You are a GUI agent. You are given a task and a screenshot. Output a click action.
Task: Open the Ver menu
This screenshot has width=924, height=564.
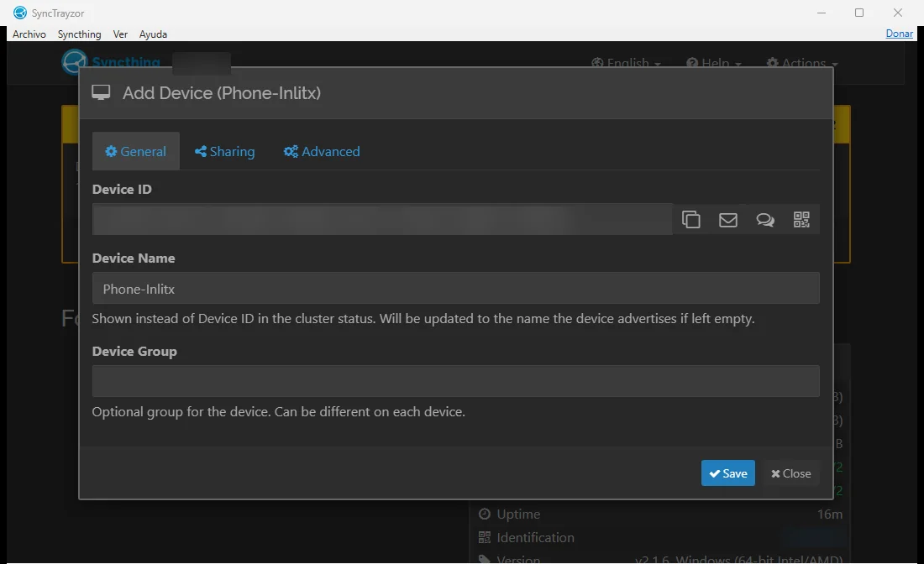point(120,34)
